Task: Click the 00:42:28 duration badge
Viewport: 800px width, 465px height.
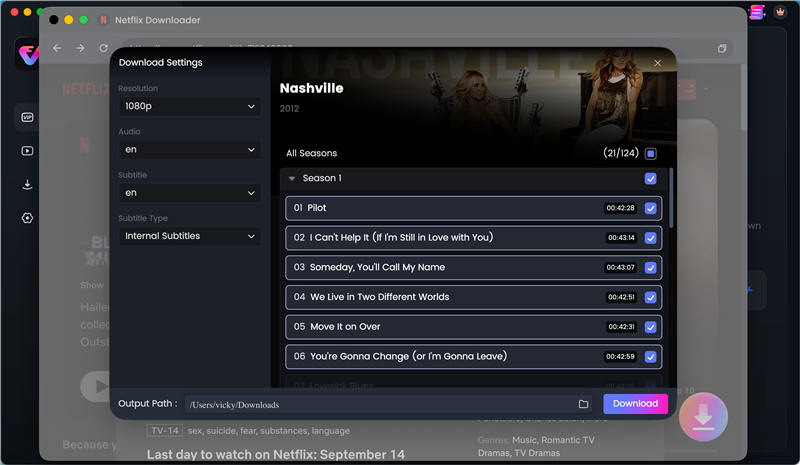Action: tap(620, 208)
